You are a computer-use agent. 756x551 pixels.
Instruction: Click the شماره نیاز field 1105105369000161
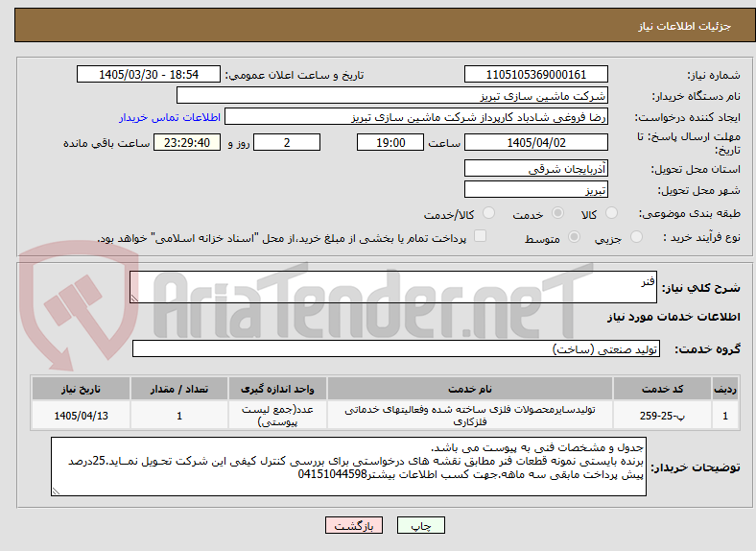[535, 75]
